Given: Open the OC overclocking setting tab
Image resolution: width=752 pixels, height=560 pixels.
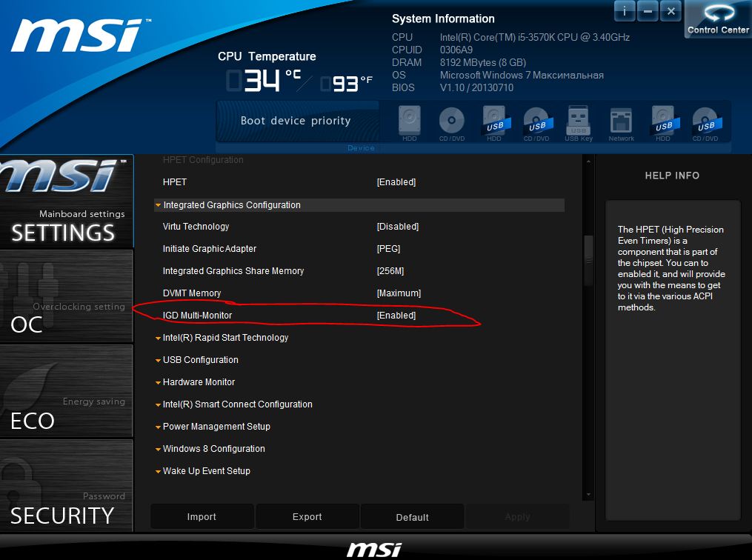Looking at the screenshot, I should click(67, 296).
